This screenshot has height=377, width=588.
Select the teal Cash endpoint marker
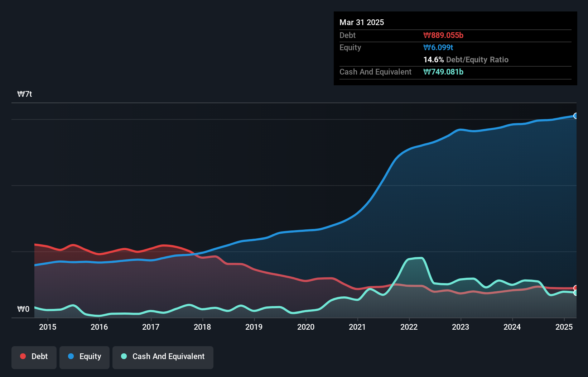pos(576,293)
